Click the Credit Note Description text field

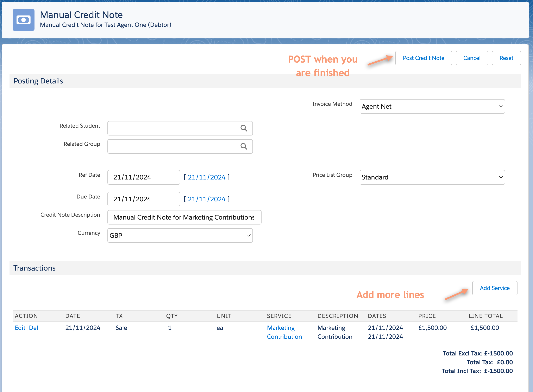click(184, 217)
